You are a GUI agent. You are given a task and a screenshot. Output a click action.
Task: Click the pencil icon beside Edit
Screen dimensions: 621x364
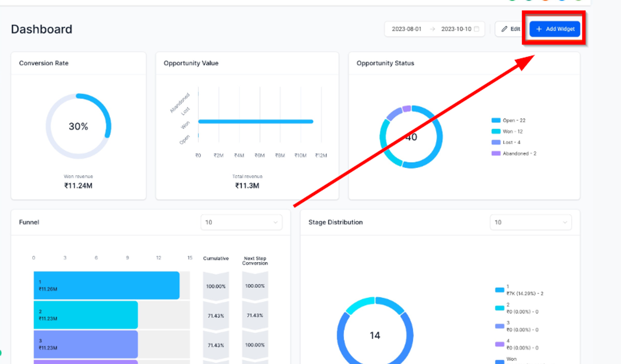coord(504,29)
